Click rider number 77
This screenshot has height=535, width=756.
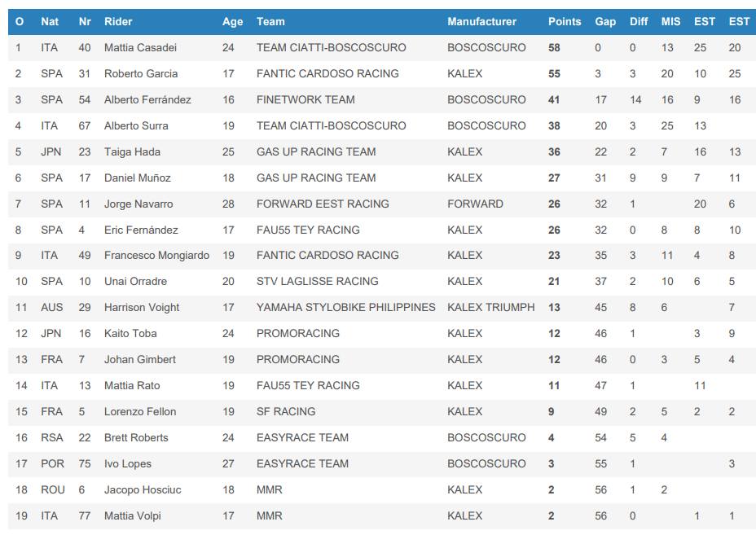(x=85, y=515)
